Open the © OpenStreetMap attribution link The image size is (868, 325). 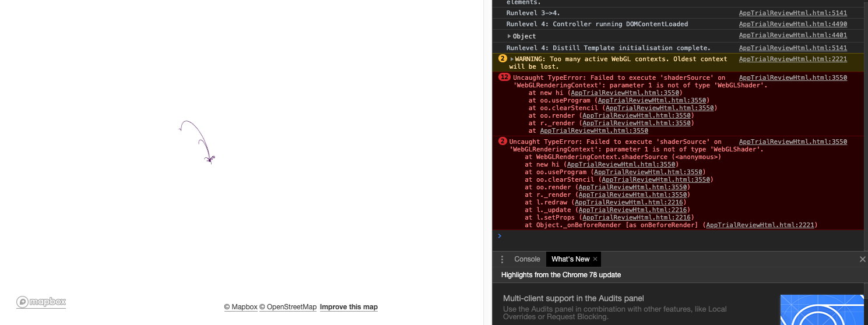pos(288,307)
